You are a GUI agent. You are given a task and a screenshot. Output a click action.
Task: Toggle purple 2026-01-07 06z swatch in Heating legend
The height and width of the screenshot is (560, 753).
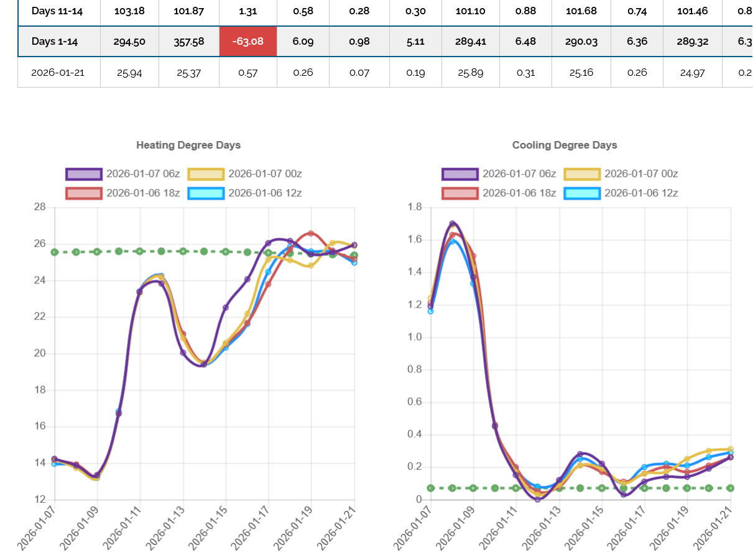[x=83, y=174]
